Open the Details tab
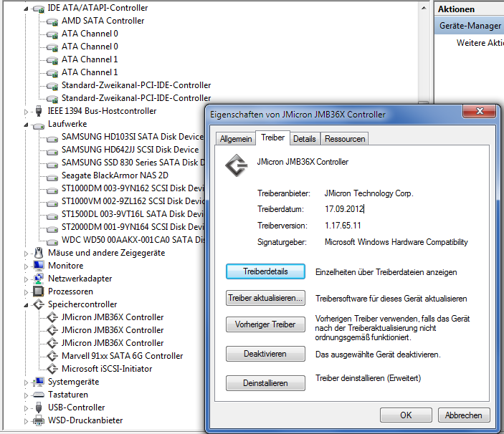The height and width of the screenshot is (434, 504). click(x=305, y=139)
